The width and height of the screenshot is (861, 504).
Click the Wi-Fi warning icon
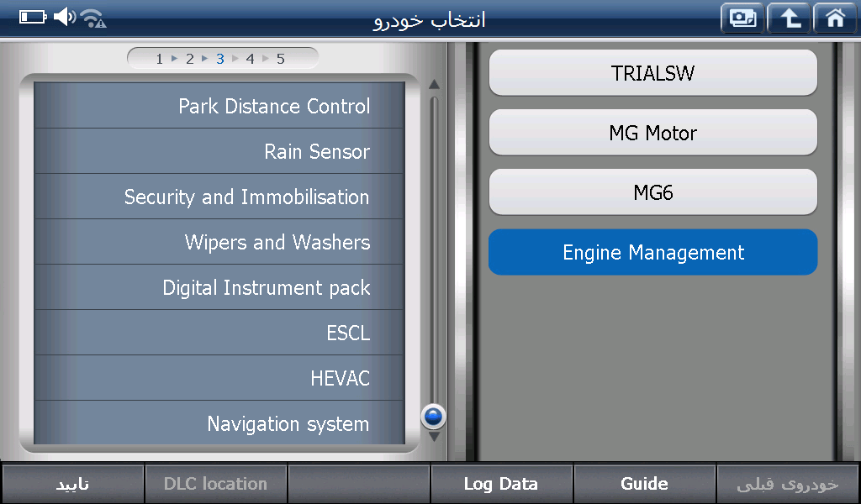tap(93, 18)
